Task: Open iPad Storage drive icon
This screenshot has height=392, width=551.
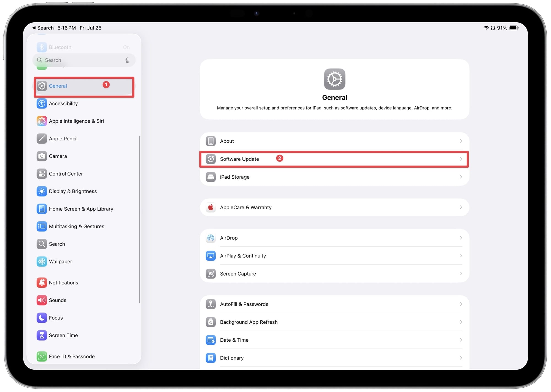Action: pyautogui.click(x=211, y=177)
